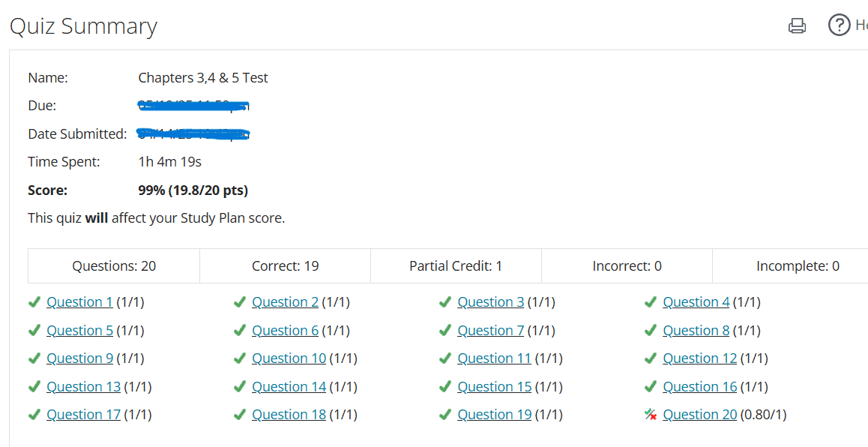Open the Question 1 link
Viewport: 868px width, 447px height.
pyautogui.click(x=79, y=302)
